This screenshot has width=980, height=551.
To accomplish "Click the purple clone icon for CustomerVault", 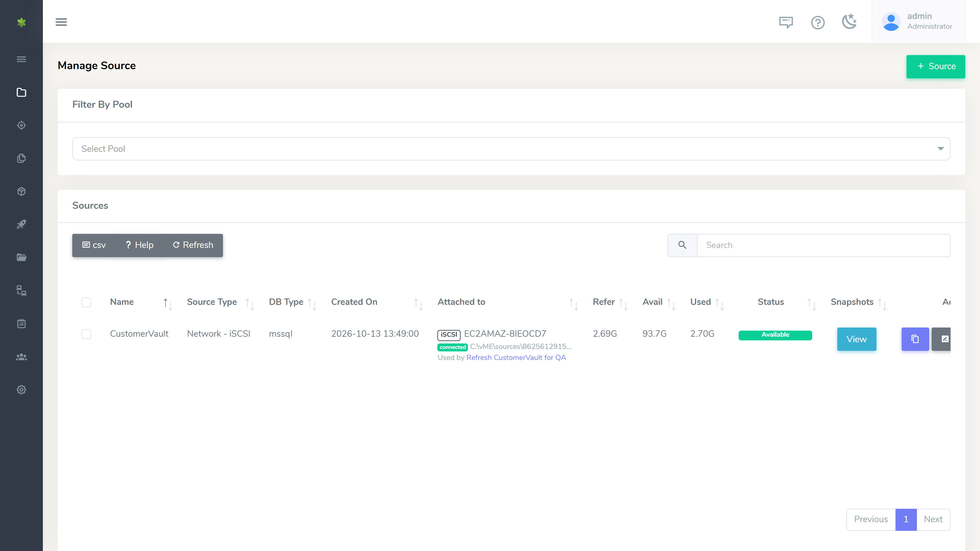I will (x=915, y=339).
